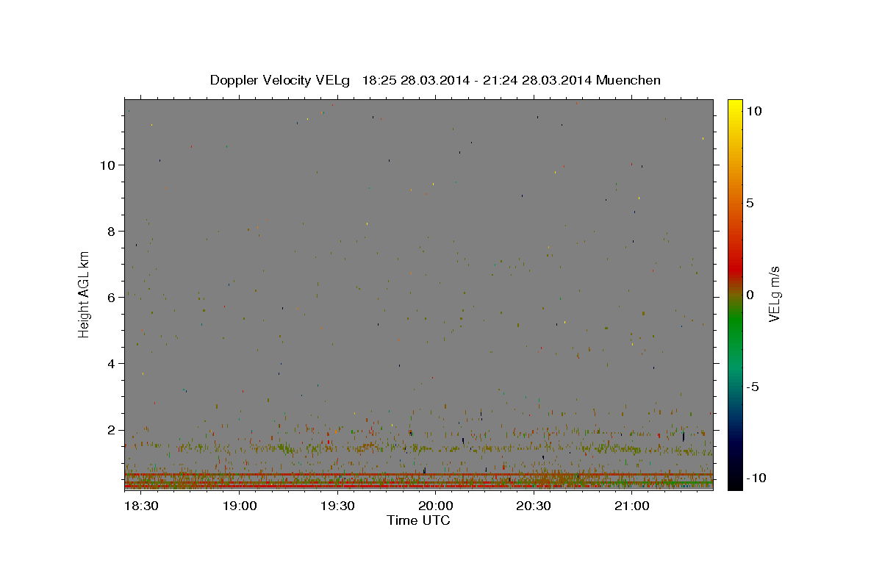Viewport: 882px width, 588px height.
Task: Click the colorbar value label 5
Action: click(750, 203)
